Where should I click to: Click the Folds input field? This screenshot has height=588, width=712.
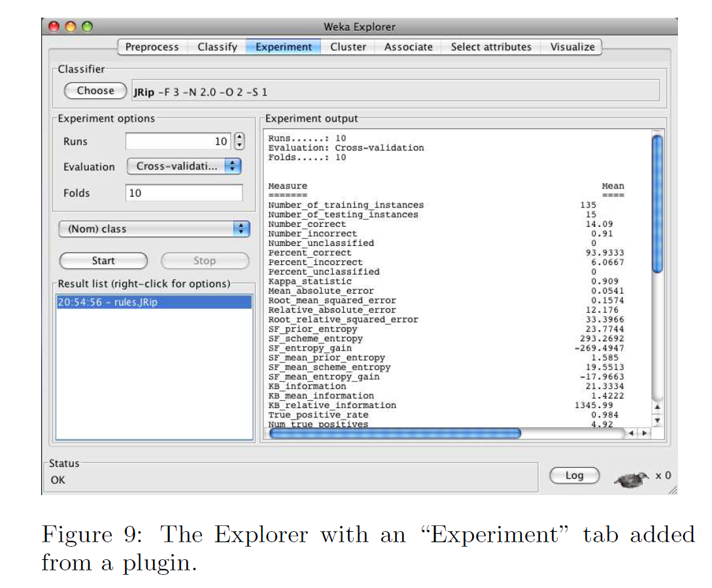[x=184, y=193]
